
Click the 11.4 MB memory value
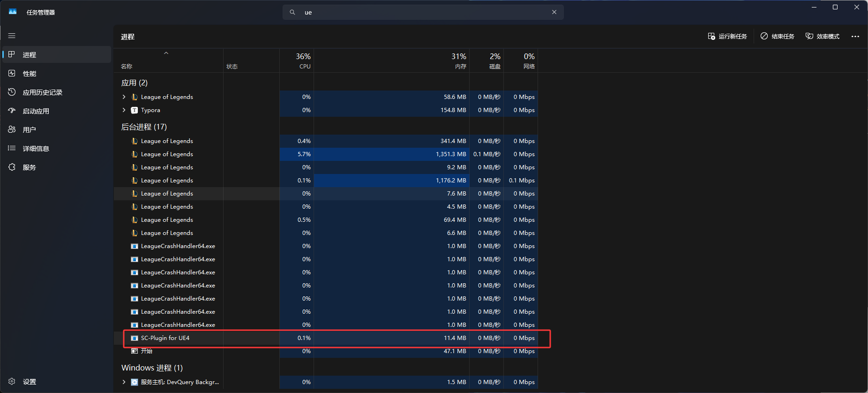coord(455,338)
